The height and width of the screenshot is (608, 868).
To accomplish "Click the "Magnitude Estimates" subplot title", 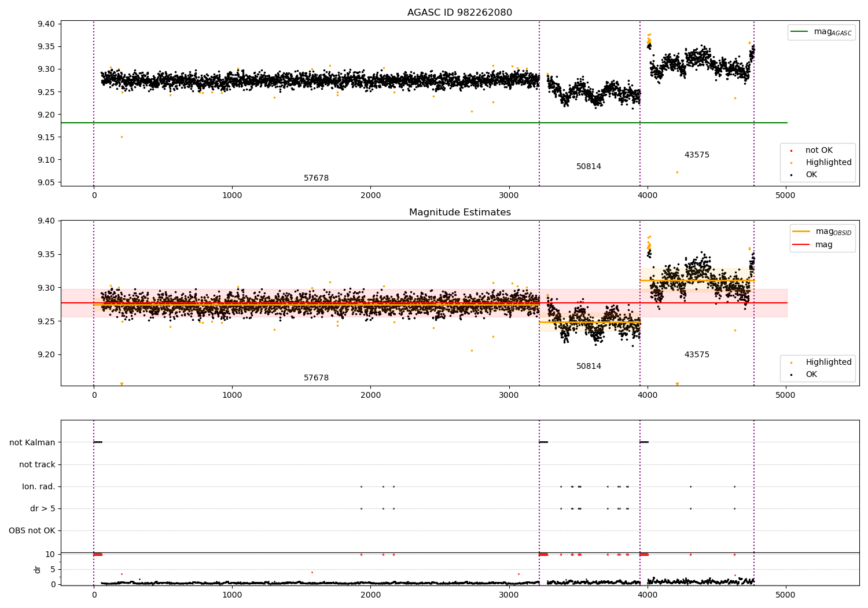I will [x=459, y=213].
